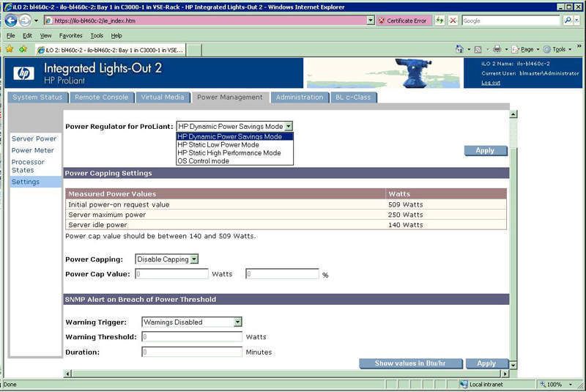Open search provider dropdown arrow

point(577,21)
